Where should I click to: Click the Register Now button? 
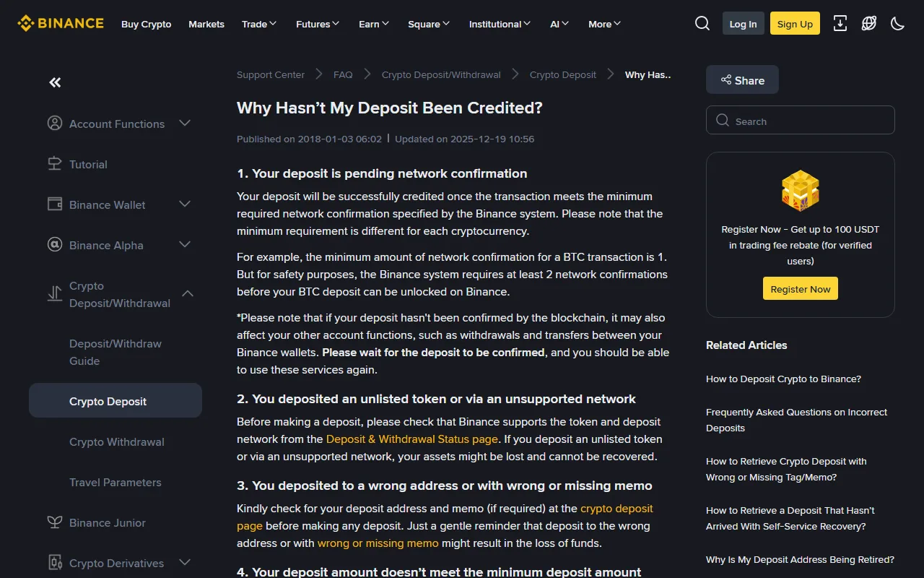(801, 289)
